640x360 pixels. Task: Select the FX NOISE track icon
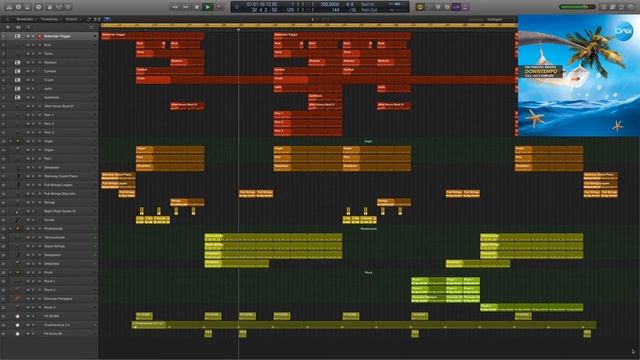(18, 316)
